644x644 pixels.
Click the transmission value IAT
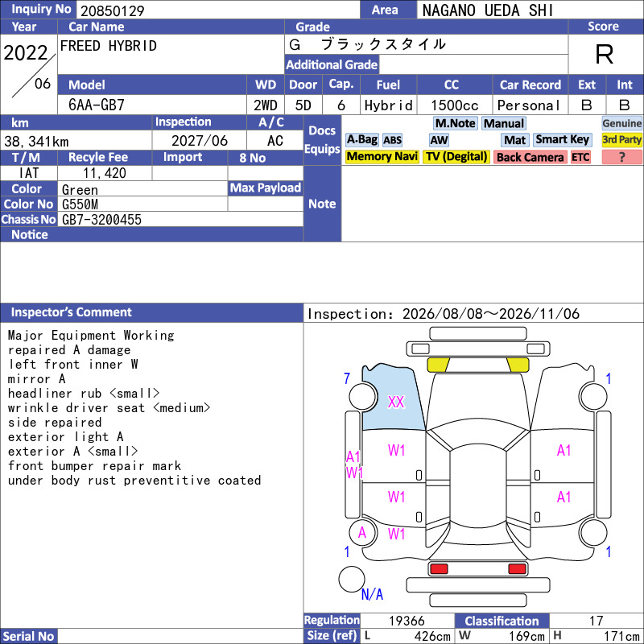point(29,173)
